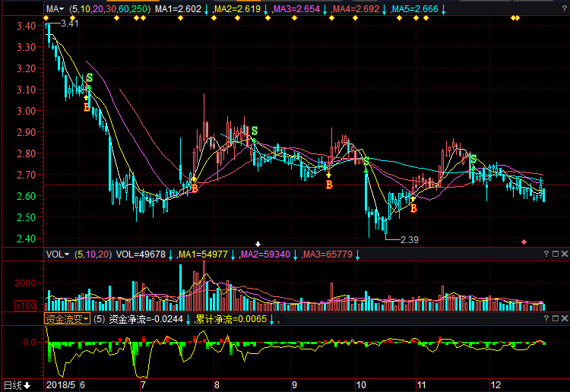Click the red diamond marker below chart
This screenshot has width=570, height=392.
coord(524,242)
